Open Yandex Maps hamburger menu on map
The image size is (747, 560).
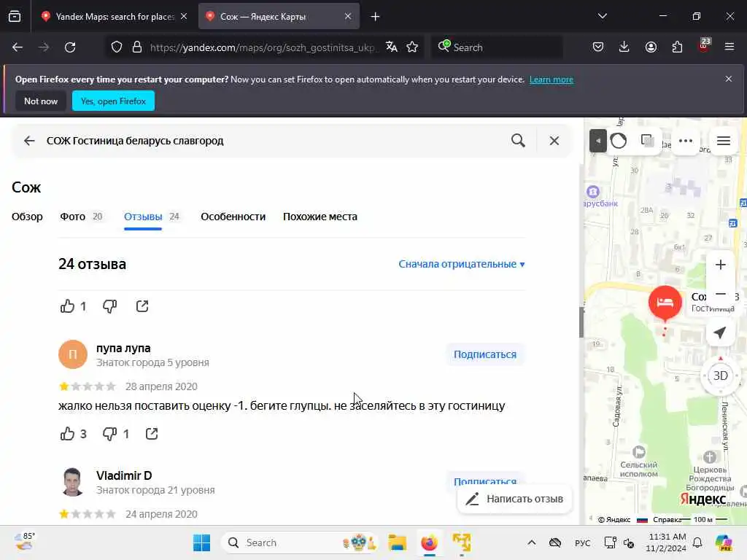[x=724, y=141]
